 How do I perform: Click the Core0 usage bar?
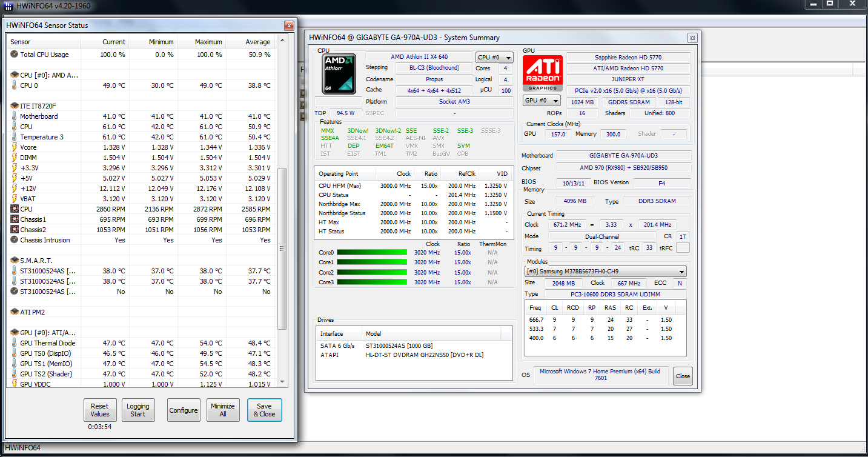[372, 253]
